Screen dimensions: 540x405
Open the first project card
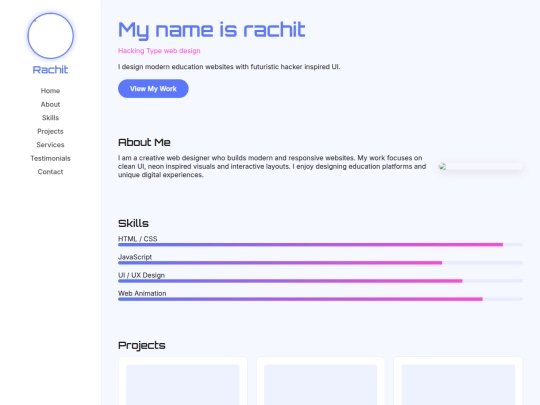183,381
